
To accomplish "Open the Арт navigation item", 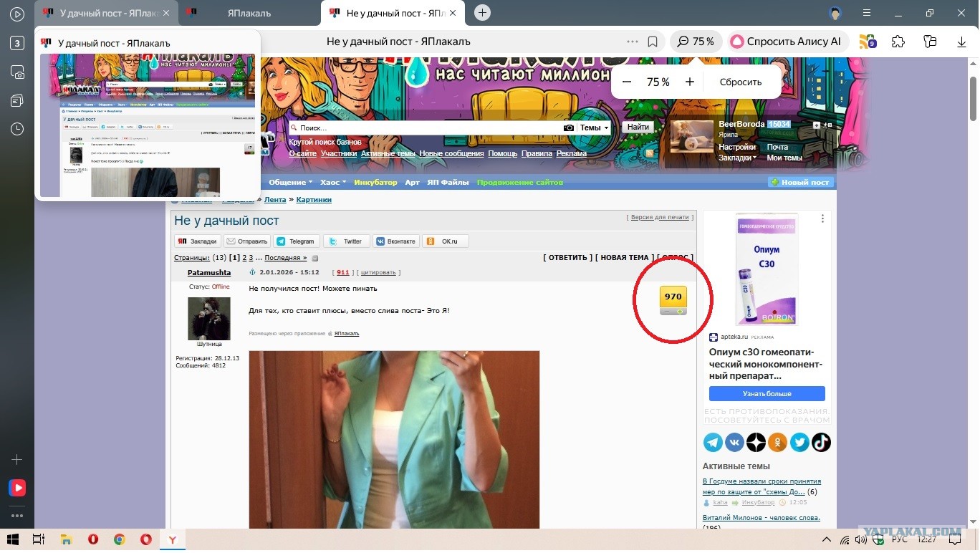I will coord(412,182).
